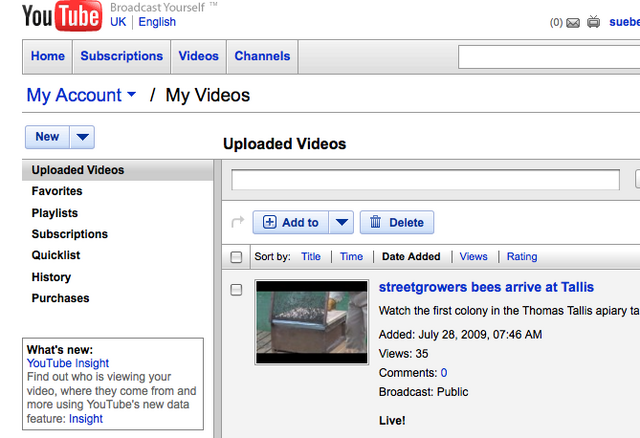The width and height of the screenshot is (640, 438).
Task: Open History in the sidebar
Action: point(51,277)
